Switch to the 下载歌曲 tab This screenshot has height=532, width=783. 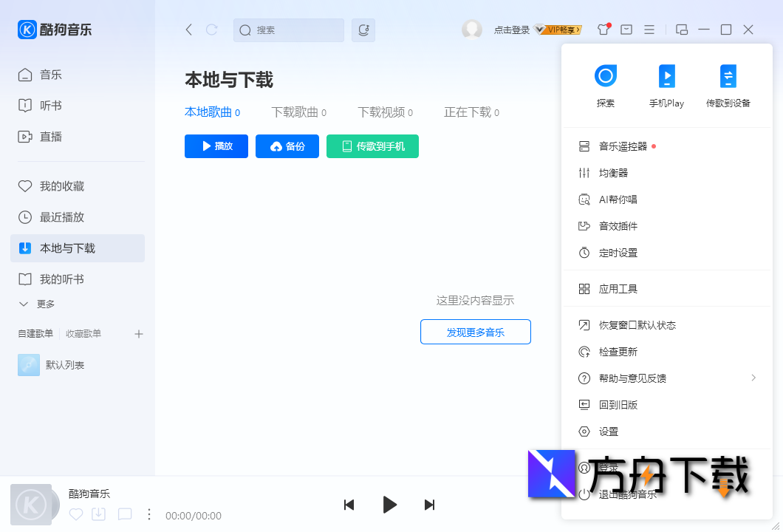tap(296, 112)
